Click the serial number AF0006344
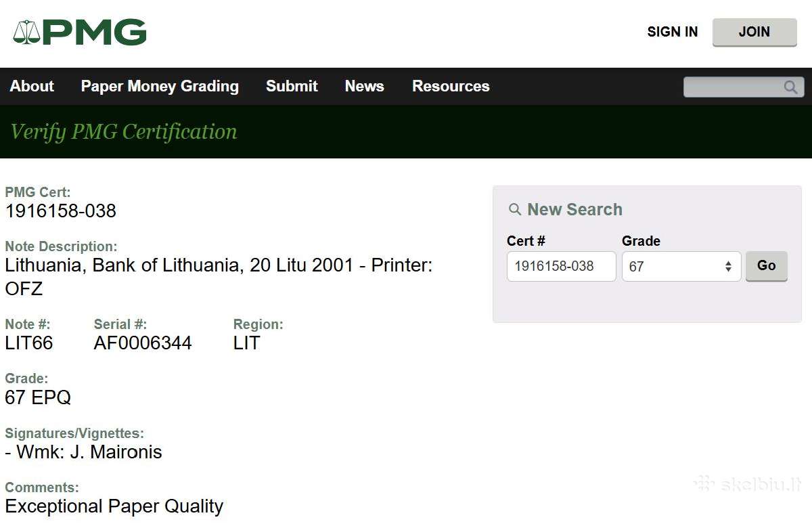This screenshot has height=524, width=812. [x=143, y=343]
